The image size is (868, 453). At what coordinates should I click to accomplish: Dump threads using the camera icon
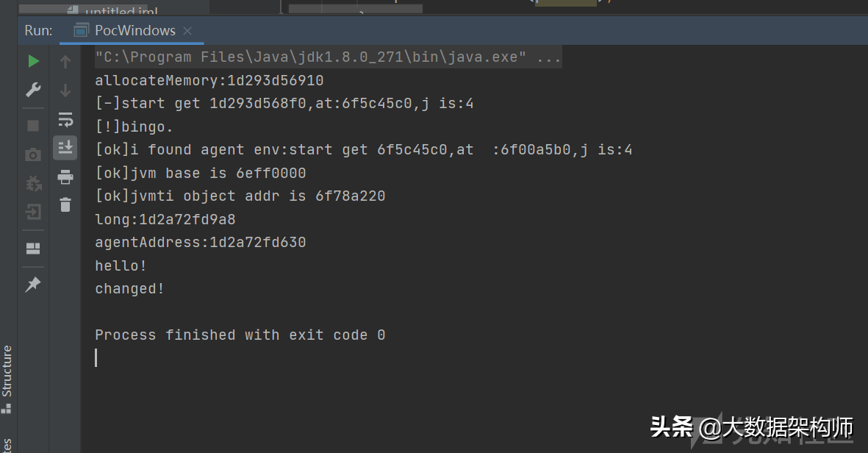point(33,154)
